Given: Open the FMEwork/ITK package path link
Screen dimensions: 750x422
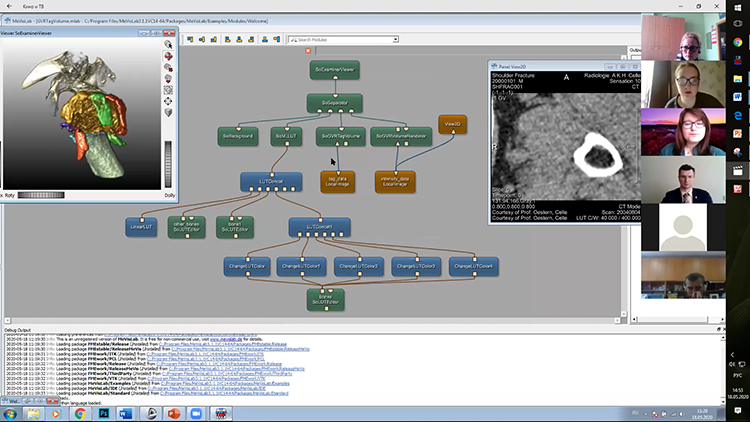Looking at the screenshot, I should click(x=205, y=354).
